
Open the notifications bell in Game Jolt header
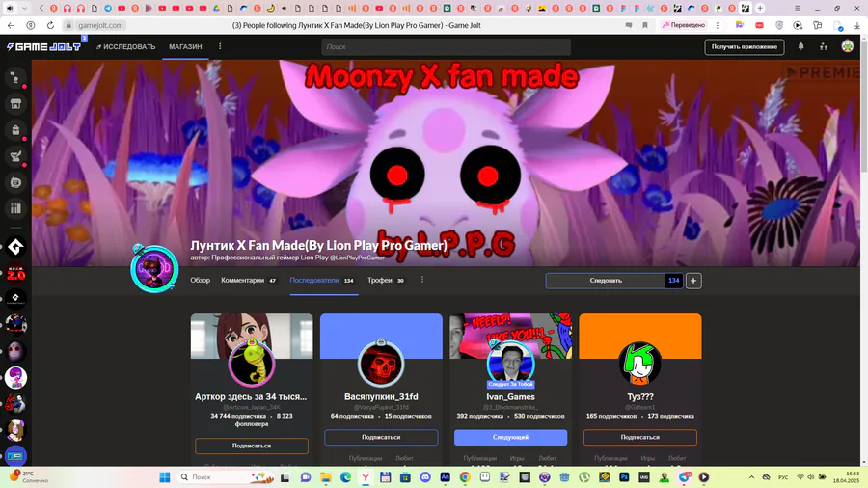pyautogui.click(x=800, y=47)
